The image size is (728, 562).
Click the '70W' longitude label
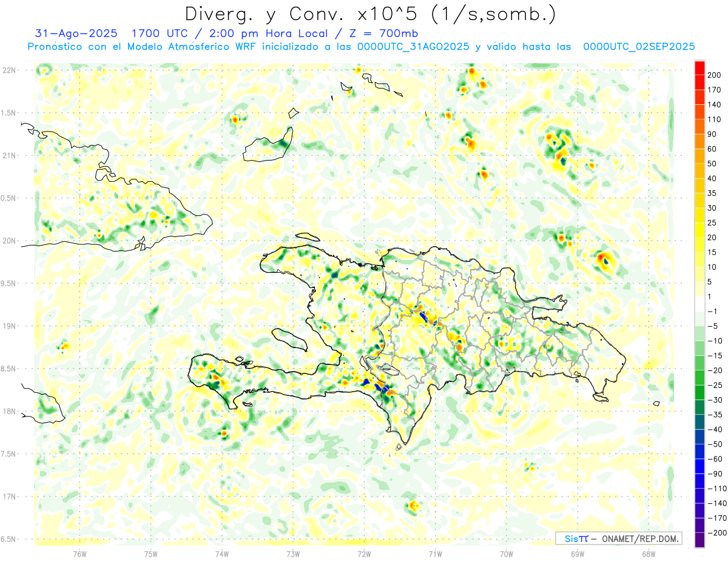tap(507, 554)
